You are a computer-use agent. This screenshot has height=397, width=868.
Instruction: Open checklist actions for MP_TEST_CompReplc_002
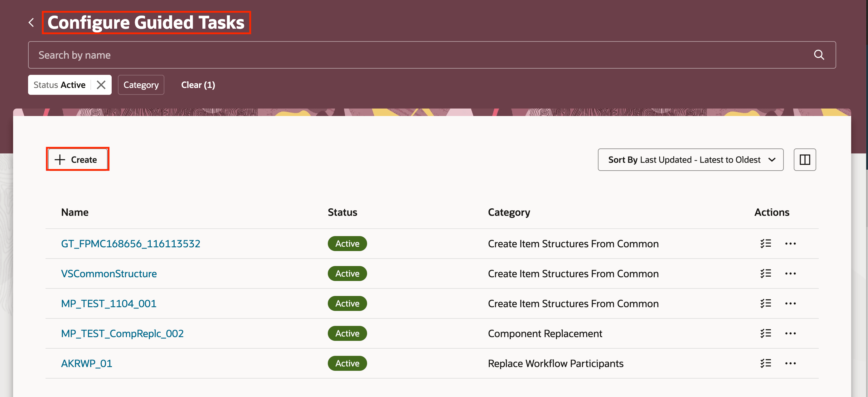pyautogui.click(x=765, y=333)
